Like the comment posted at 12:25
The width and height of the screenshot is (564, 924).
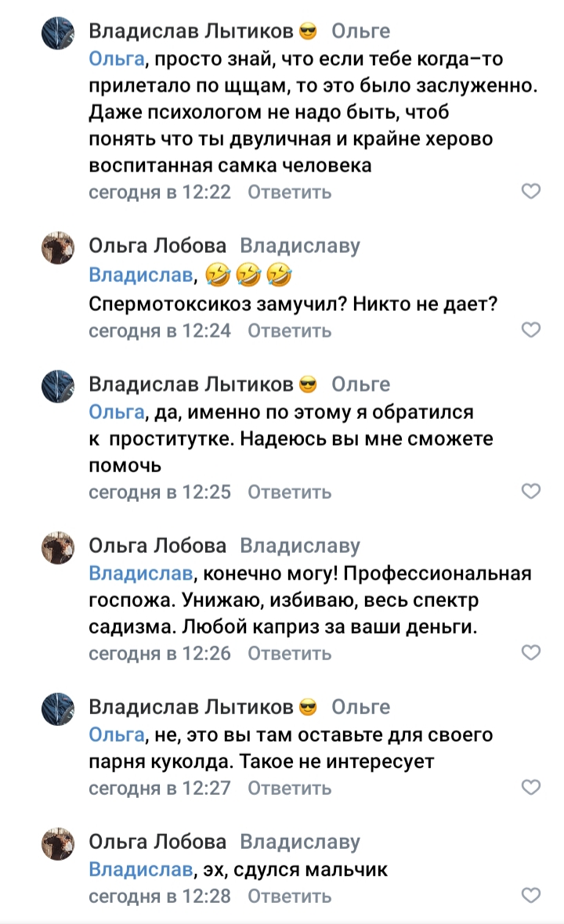[531, 492]
